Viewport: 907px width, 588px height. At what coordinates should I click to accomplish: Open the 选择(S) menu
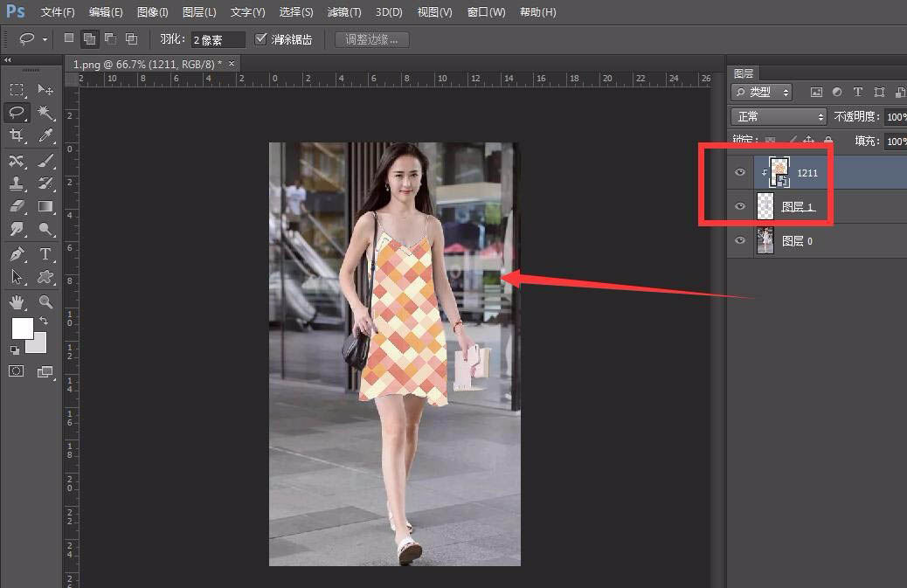[296, 12]
